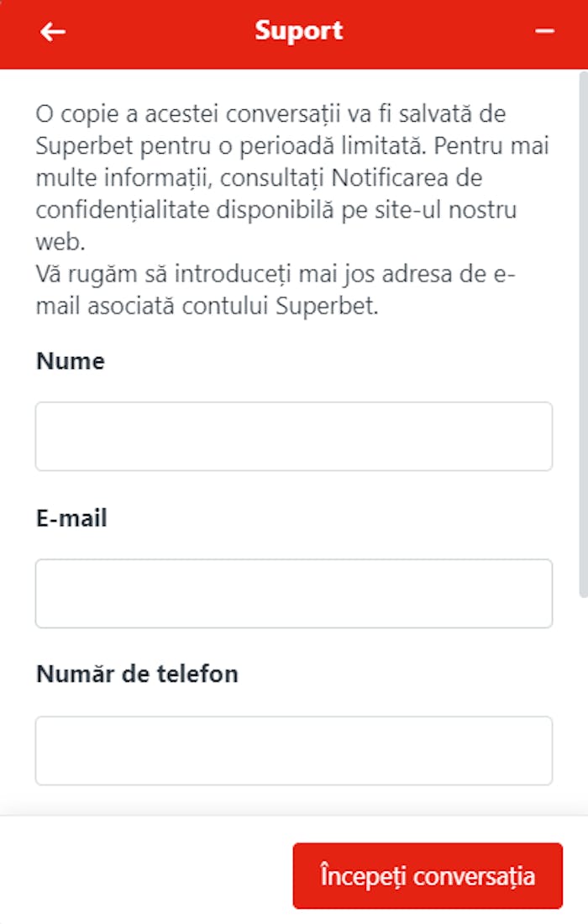Select the Număr de telefon field

(x=293, y=750)
